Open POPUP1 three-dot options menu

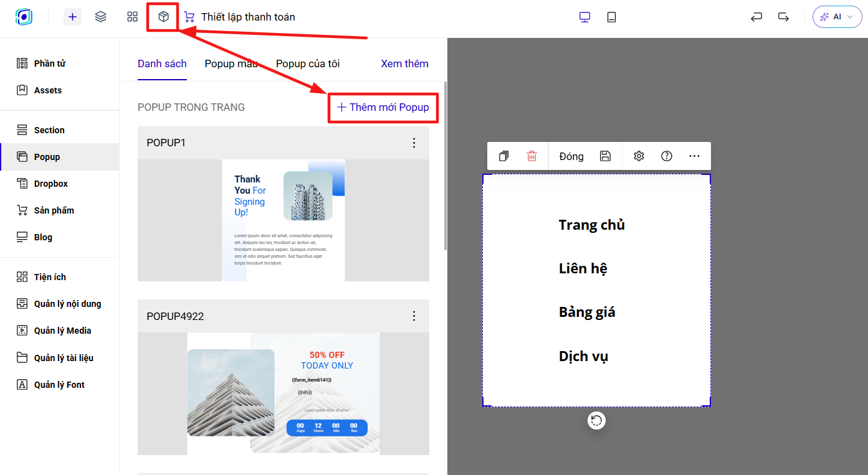click(x=414, y=143)
